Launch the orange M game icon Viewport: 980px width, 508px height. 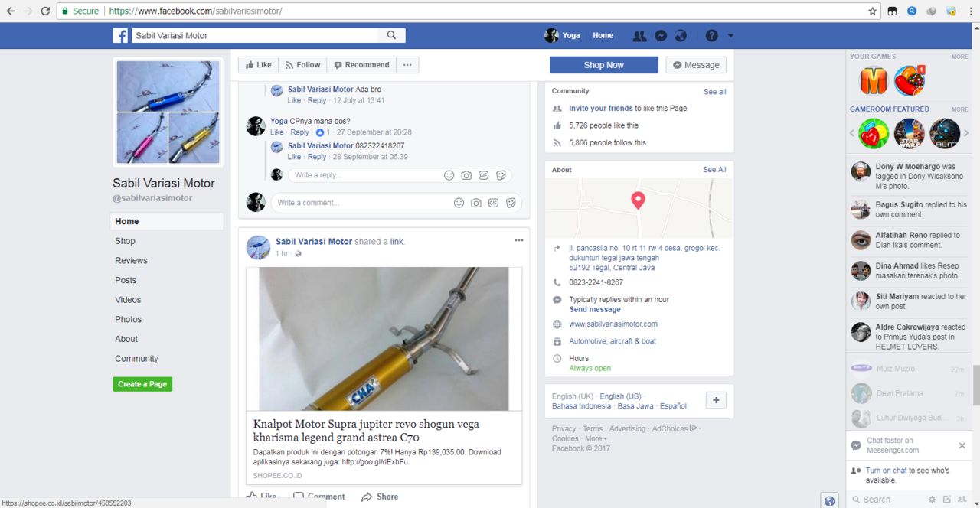coord(874,80)
